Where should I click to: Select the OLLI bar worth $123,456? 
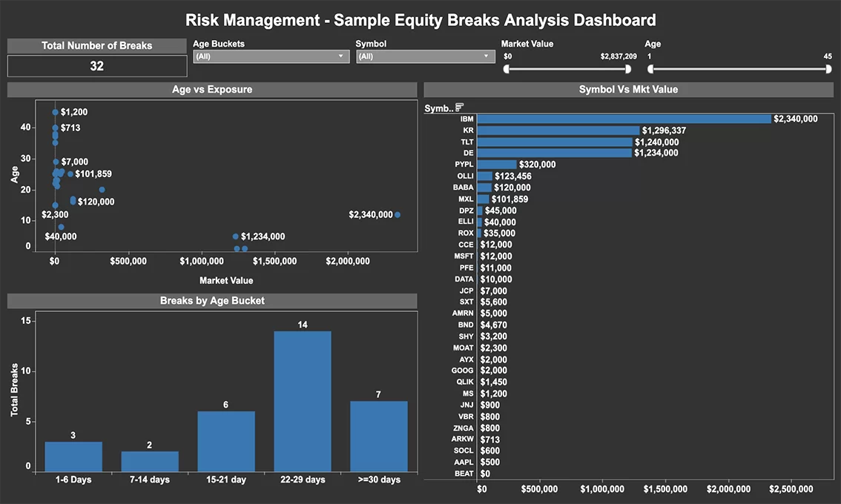click(x=485, y=176)
